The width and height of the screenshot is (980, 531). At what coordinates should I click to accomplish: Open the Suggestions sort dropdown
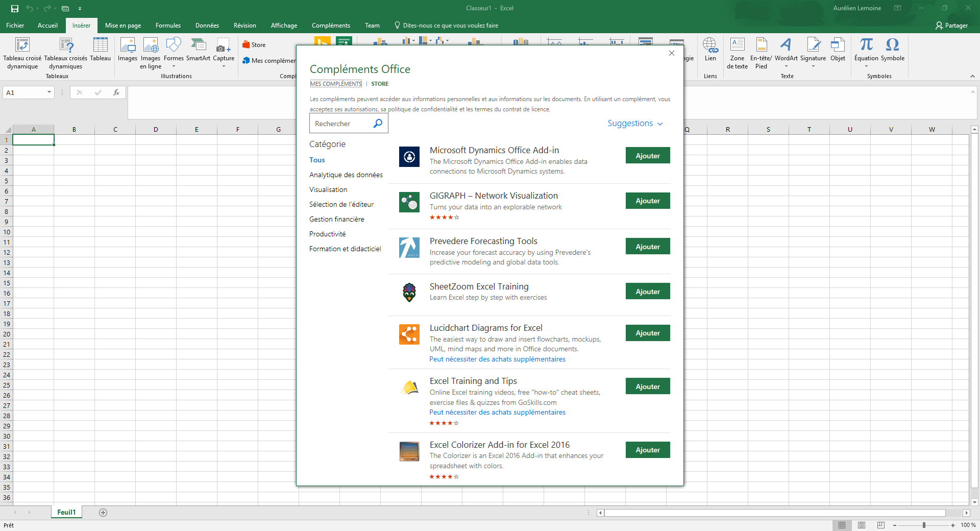tap(635, 124)
